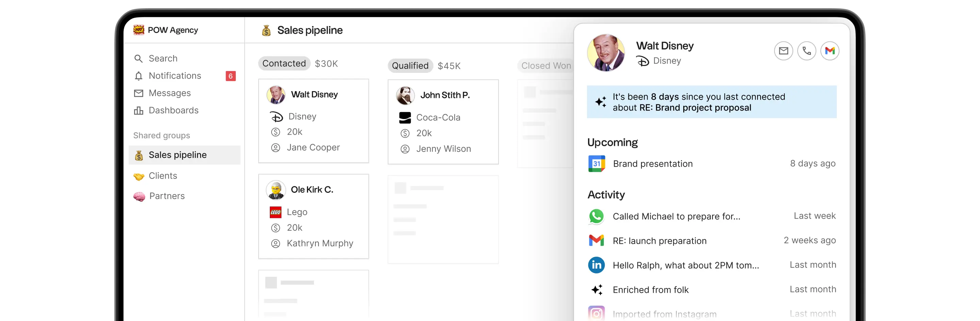The width and height of the screenshot is (980, 321).
Task: Select the Sales pipeline shared group
Action: [185, 155]
